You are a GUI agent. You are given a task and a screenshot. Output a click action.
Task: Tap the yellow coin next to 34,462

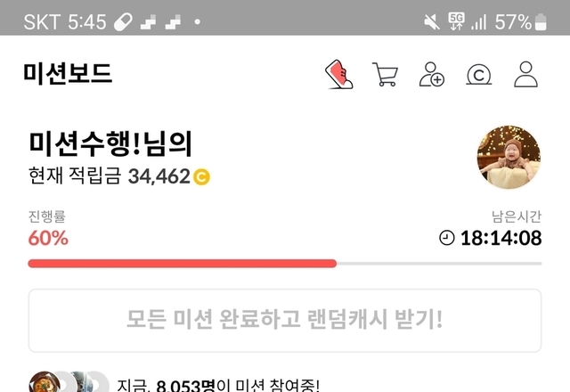coord(201,177)
